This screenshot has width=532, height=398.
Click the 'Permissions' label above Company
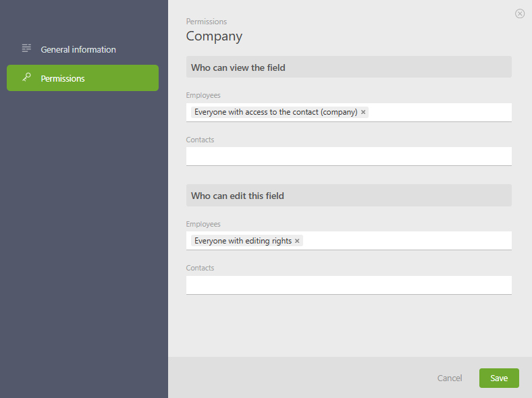pyautogui.click(x=207, y=22)
